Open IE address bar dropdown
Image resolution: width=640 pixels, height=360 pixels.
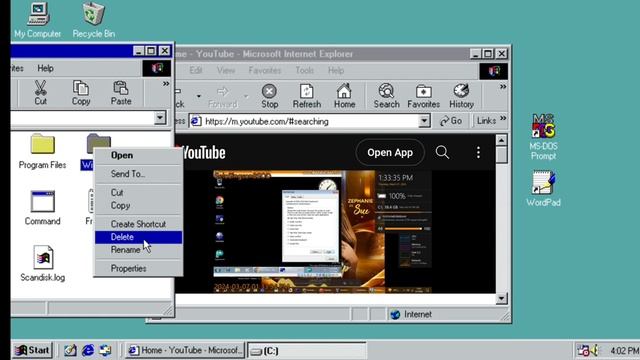click(424, 121)
